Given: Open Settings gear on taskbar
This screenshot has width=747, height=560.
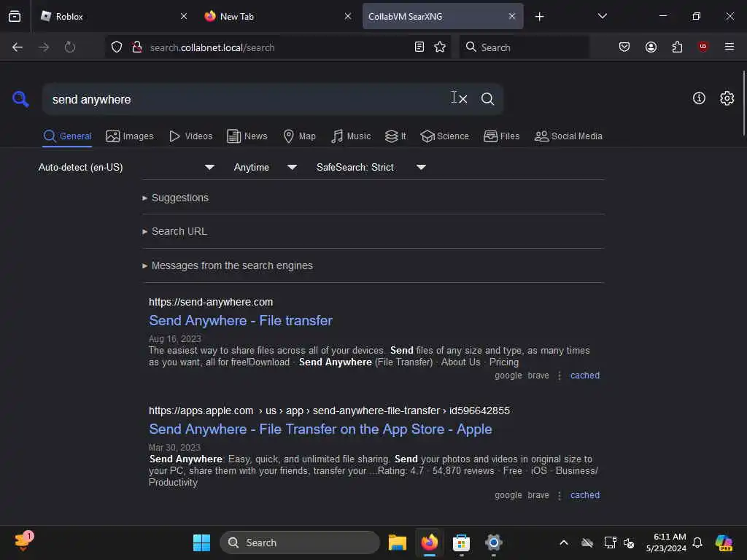Looking at the screenshot, I should pyautogui.click(x=494, y=542).
